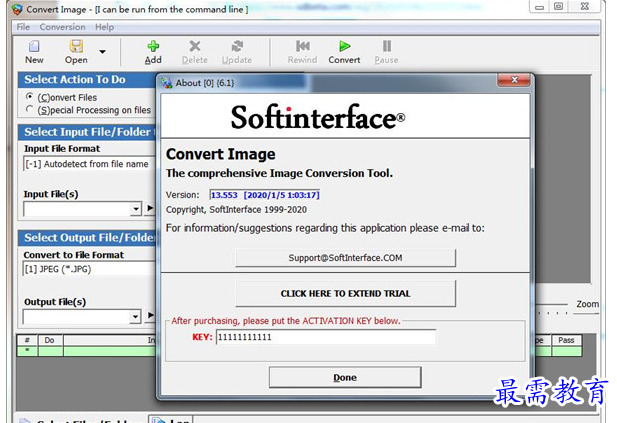617x423 pixels.
Task: Open the File menu
Action: (x=23, y=27)
